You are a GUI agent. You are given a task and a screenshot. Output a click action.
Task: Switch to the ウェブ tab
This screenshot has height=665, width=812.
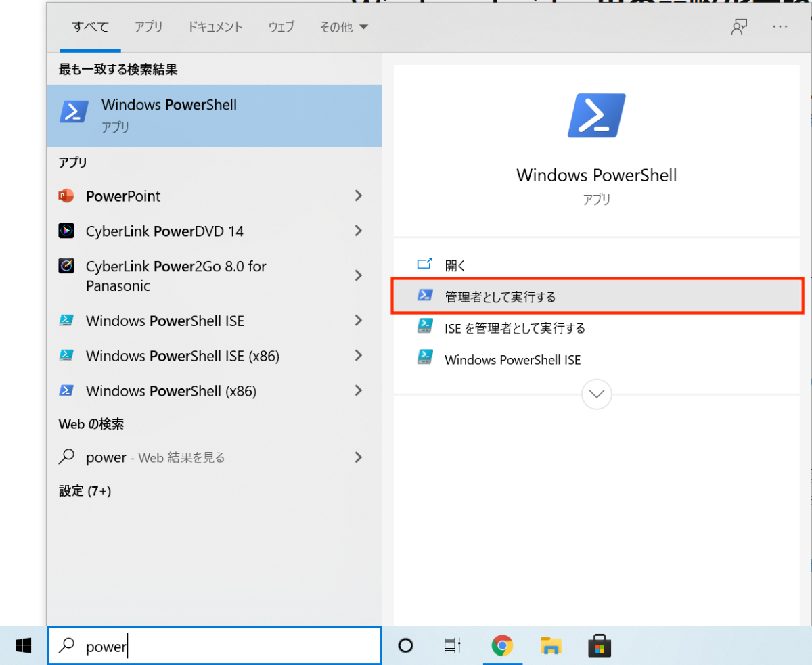coord(281,27)
